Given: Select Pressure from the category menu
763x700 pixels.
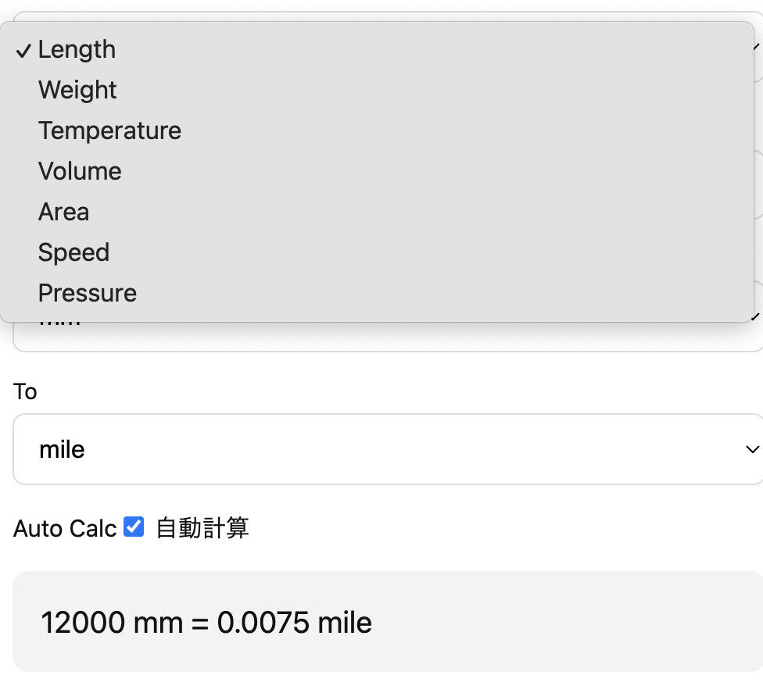Looking at the screenshot, I should coord(87,292).
